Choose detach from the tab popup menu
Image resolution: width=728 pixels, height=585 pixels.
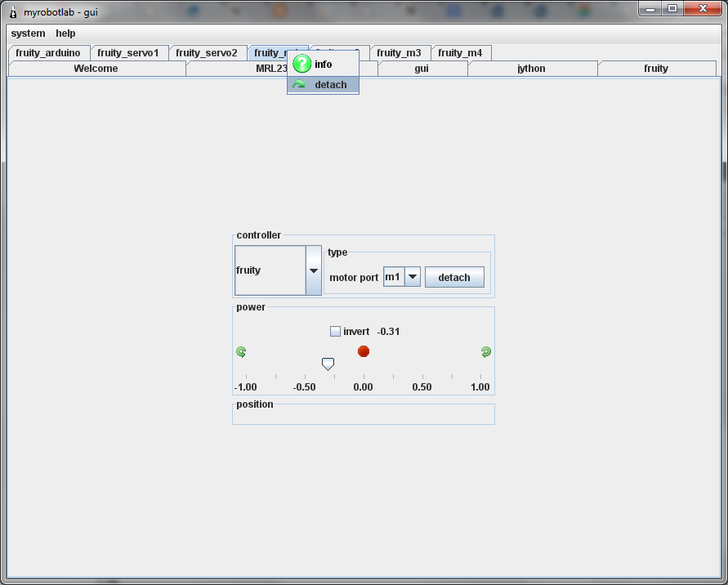point(330,85)
